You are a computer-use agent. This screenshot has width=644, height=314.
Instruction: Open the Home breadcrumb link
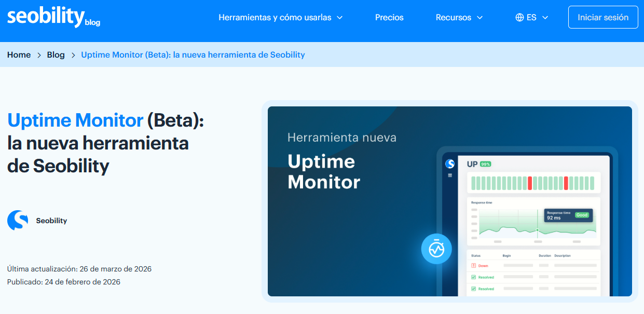click(x=19, y=54)
